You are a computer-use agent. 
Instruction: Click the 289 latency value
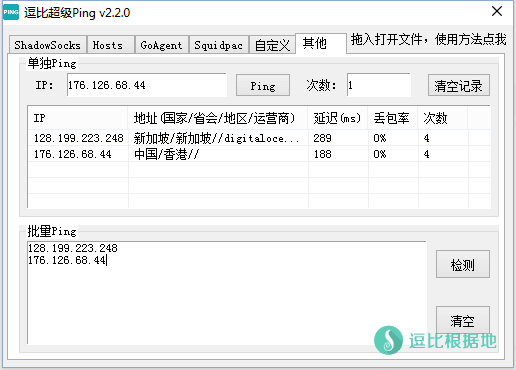point(322,138)
